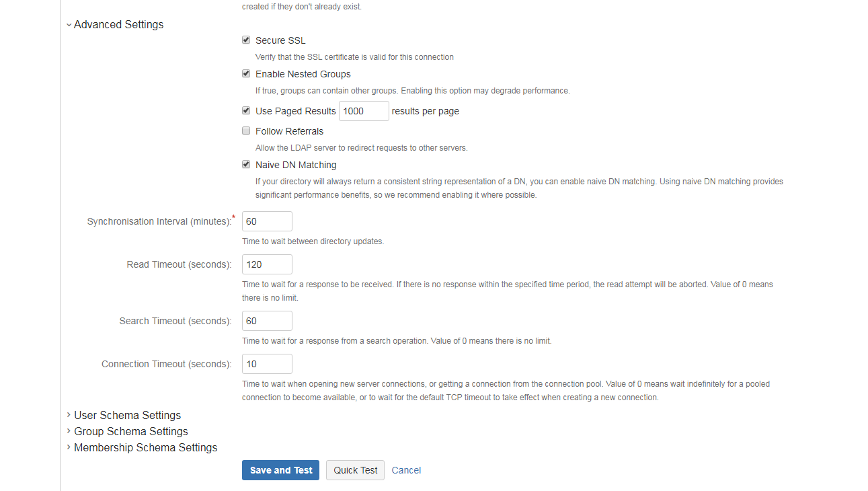
Task: Open the Membership Schema Settings section
Action: [x=142, y=447]
